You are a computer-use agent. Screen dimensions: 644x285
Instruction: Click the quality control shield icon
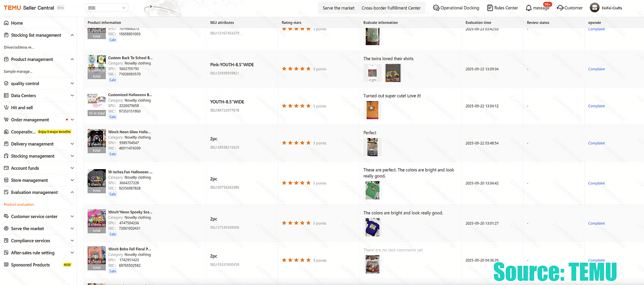6,83
